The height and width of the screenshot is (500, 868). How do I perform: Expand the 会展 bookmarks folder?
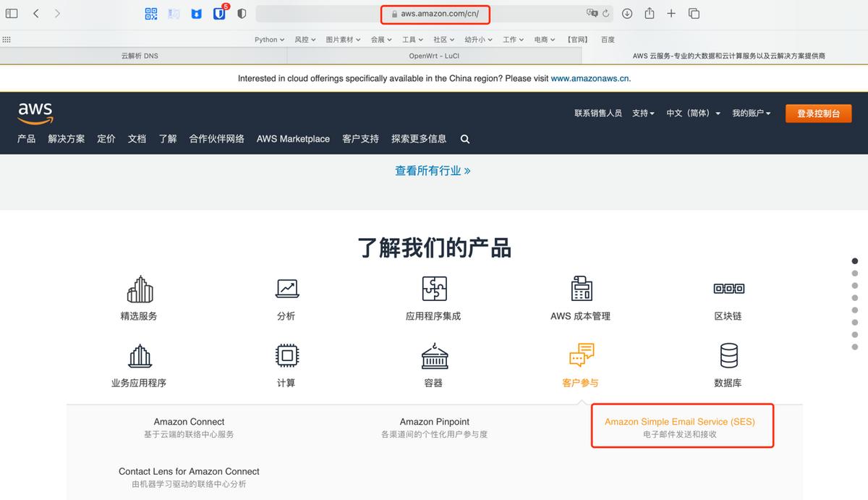381,40
